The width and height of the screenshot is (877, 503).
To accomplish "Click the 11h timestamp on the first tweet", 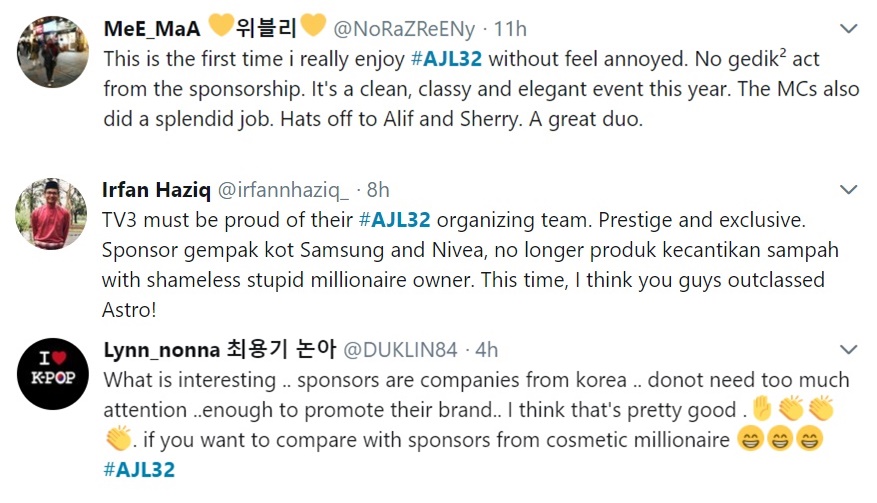I will point(510,29).
